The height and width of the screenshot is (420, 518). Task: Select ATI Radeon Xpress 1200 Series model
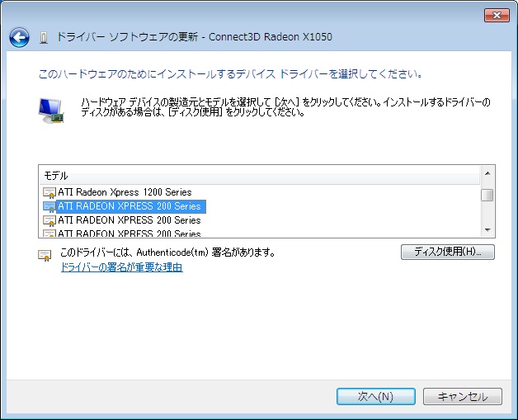click(x=124, y=192)
